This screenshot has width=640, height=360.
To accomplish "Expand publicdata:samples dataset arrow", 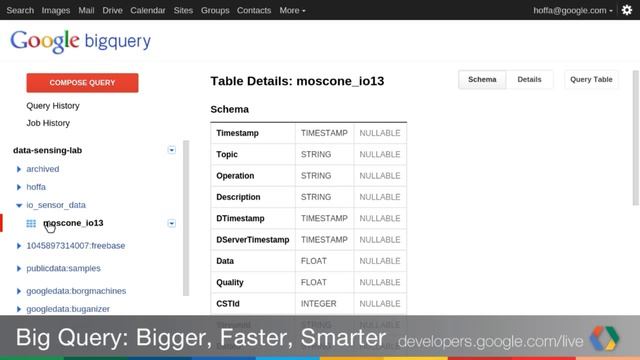I will pyautogui.click(x=19, y=268).
